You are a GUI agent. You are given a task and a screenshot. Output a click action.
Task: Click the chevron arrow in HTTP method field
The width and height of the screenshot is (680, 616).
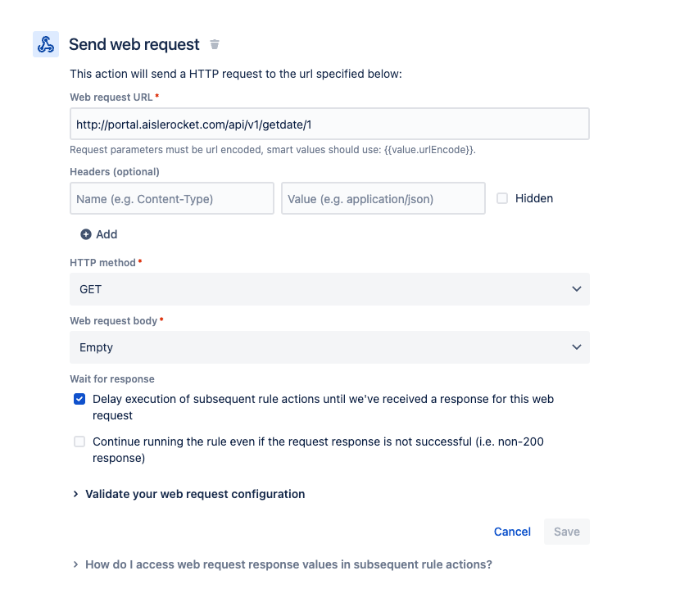577,289
